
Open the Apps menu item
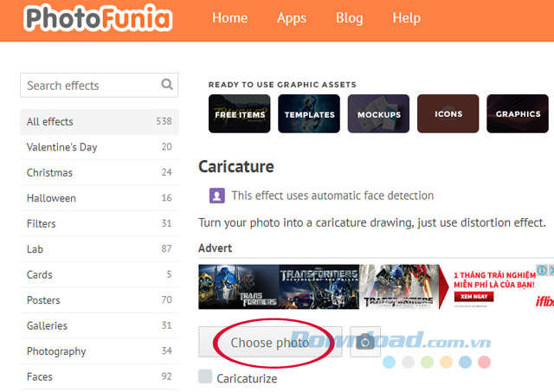click(x=292, y=18)
